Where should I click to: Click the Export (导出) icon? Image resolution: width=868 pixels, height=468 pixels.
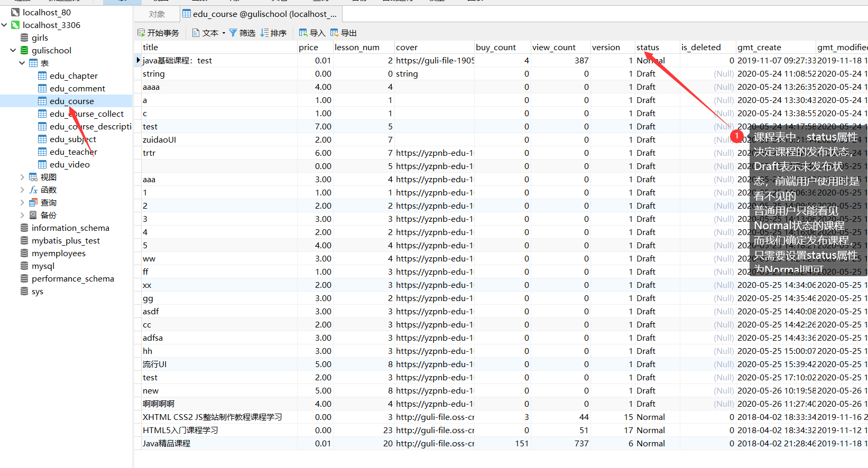point(334,33)
